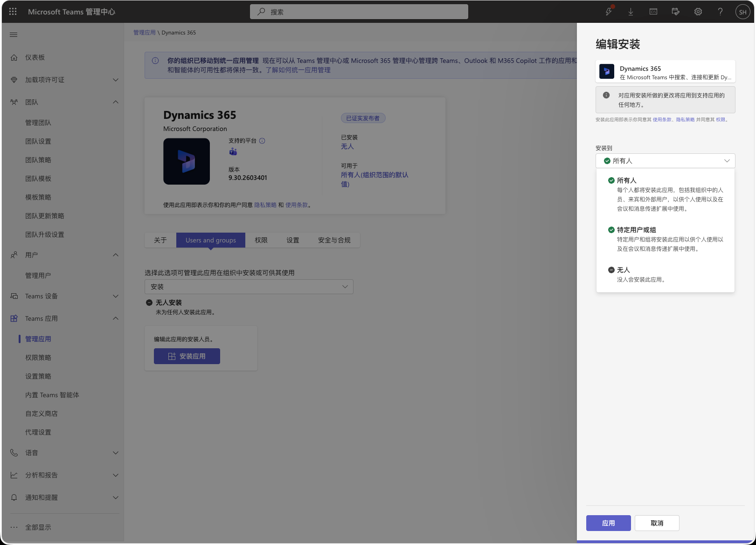Image resolution: width=756 pixels, height=545 pixels.
Task: Click the Teams platform icon under supported platforms
Action: click(233, 152)
